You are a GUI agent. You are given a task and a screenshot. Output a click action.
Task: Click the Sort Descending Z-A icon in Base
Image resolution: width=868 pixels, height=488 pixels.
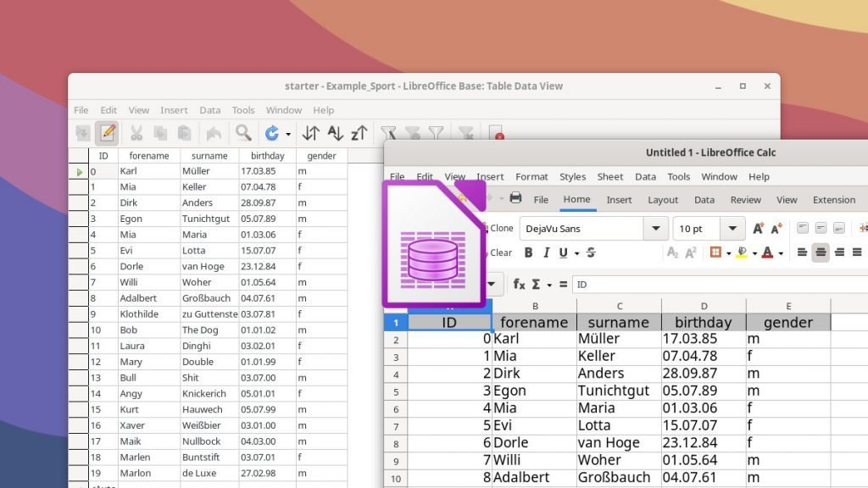359,133
